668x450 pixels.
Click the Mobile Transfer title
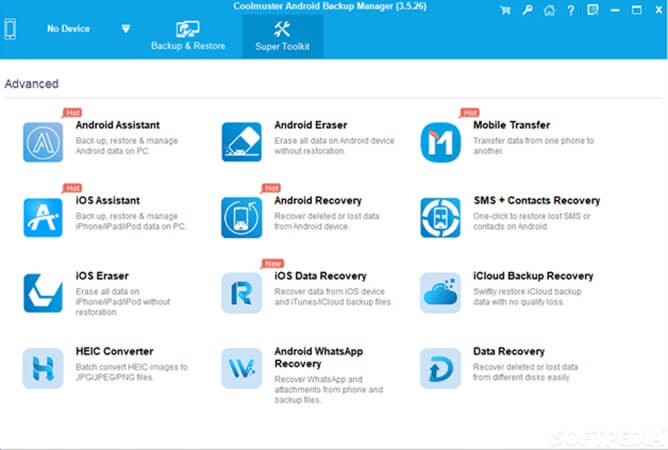[x=511, y=125]
